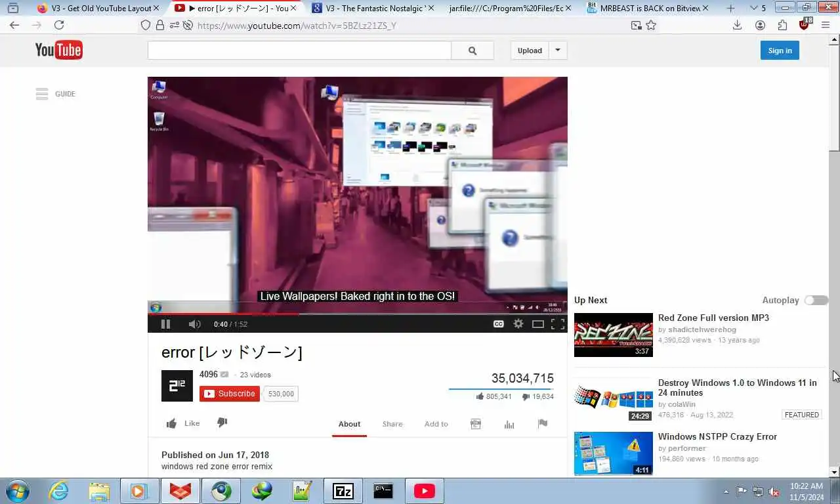Select the Share tab
The height and width of the screenshot is (504, 840).
[x=392, y=424]
